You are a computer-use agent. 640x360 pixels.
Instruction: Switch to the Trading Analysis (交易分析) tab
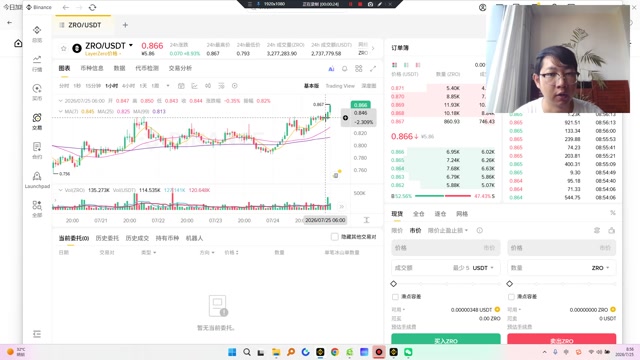click(180, 68)
